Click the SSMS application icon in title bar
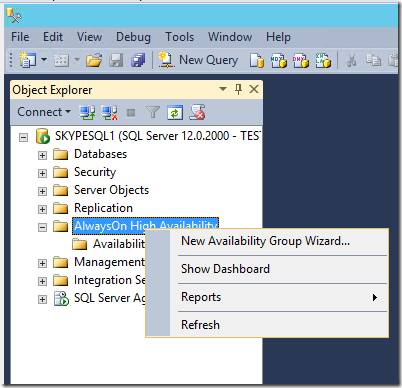 (x=14, y=15)
